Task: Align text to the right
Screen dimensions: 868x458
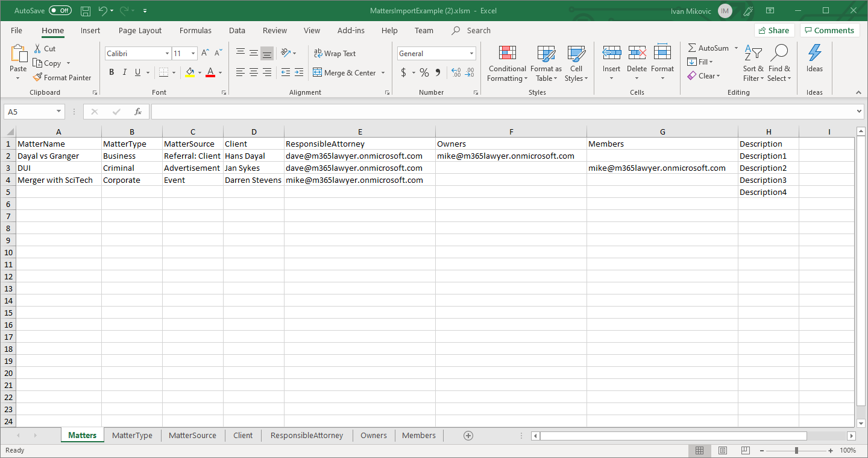Action: coord(267,72)
